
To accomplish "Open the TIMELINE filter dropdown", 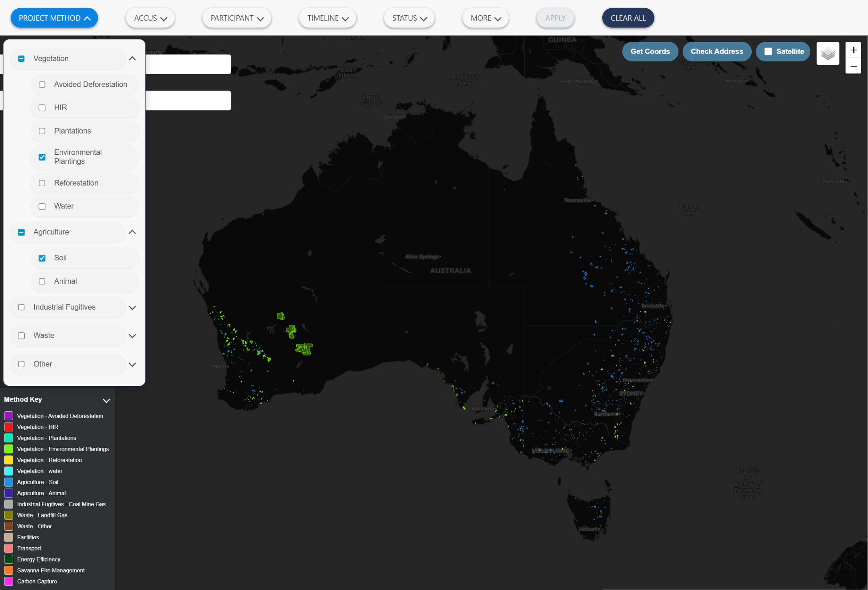I will tap(327, 18).
